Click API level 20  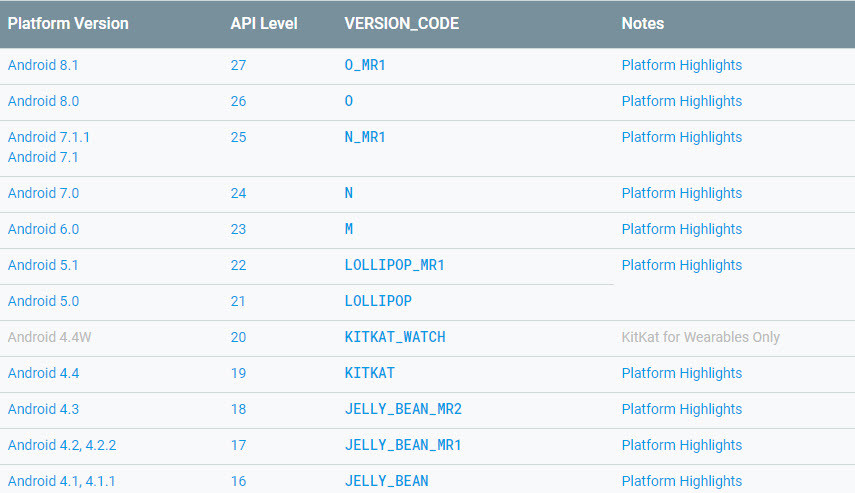[x=238, y=338]
